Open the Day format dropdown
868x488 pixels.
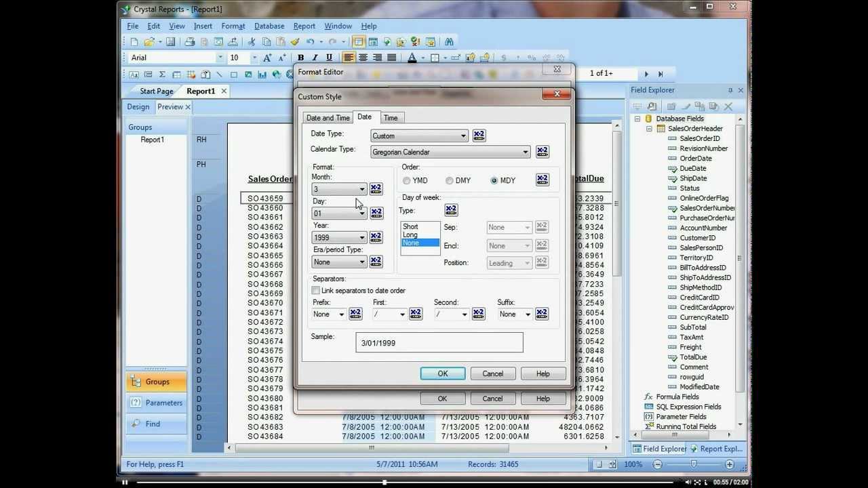362,213
